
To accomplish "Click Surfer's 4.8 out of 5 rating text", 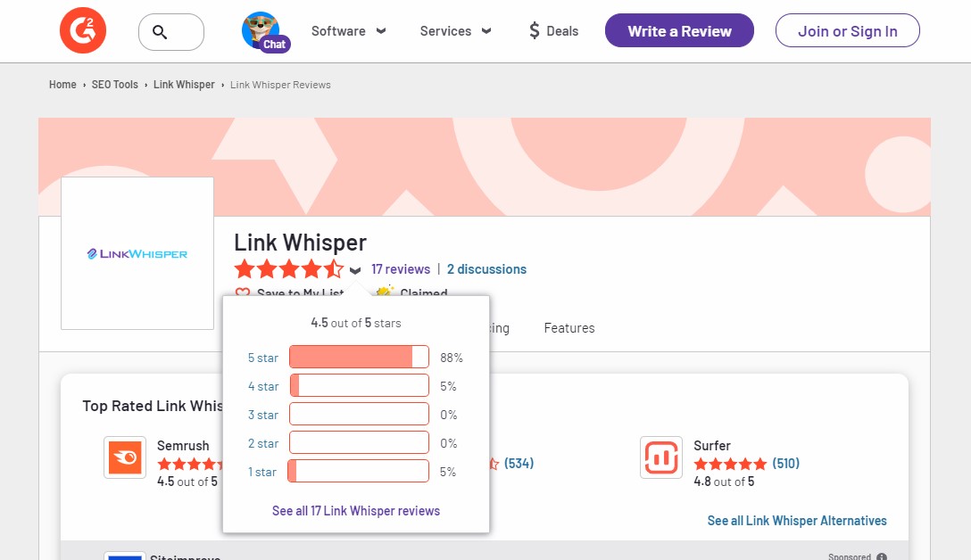I will (724, 482).
